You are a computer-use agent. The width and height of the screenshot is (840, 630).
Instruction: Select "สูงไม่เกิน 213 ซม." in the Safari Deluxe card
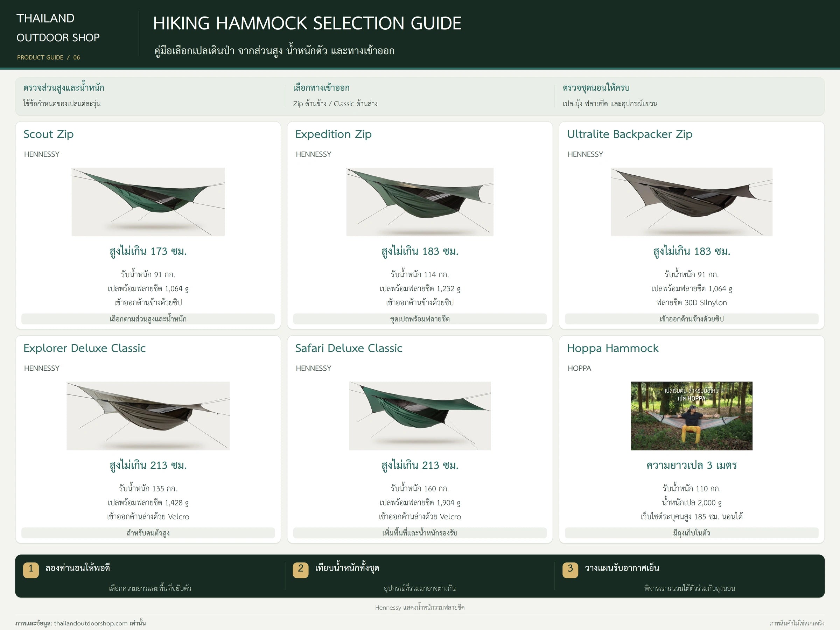pyautogui.click(x=420, y=465)
